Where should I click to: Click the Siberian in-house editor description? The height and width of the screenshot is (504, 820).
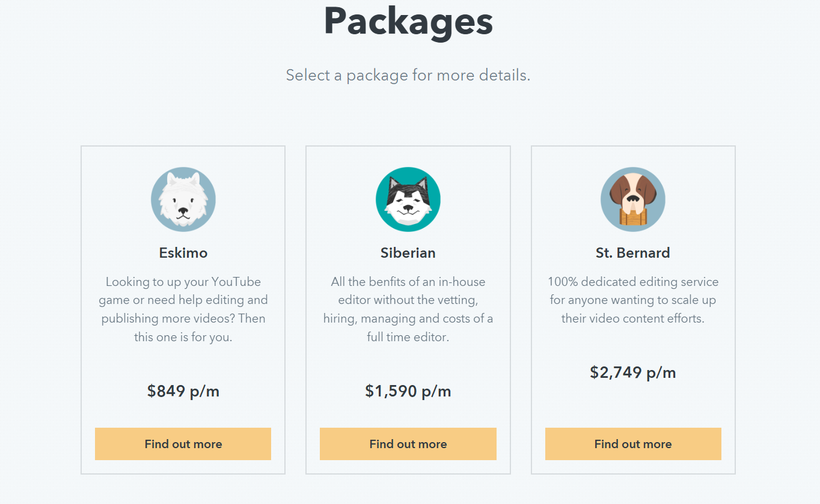click(408, 309)
